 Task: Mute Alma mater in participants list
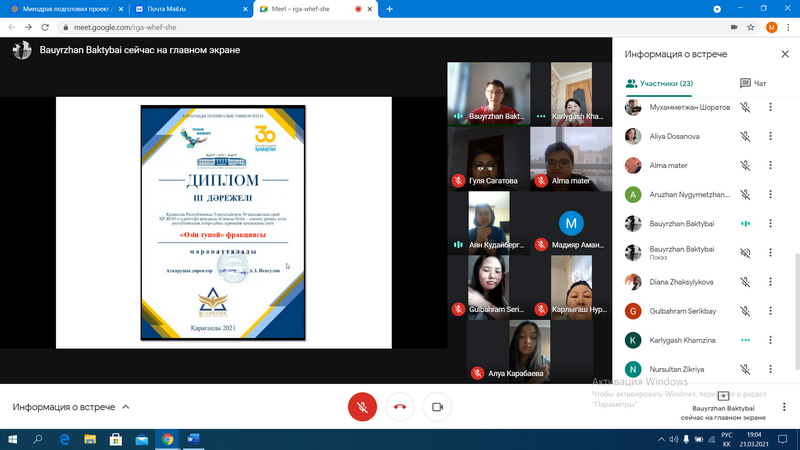point(745,165)
